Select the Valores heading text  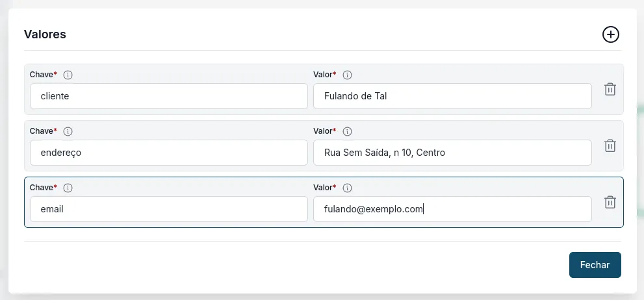[45, 34]
